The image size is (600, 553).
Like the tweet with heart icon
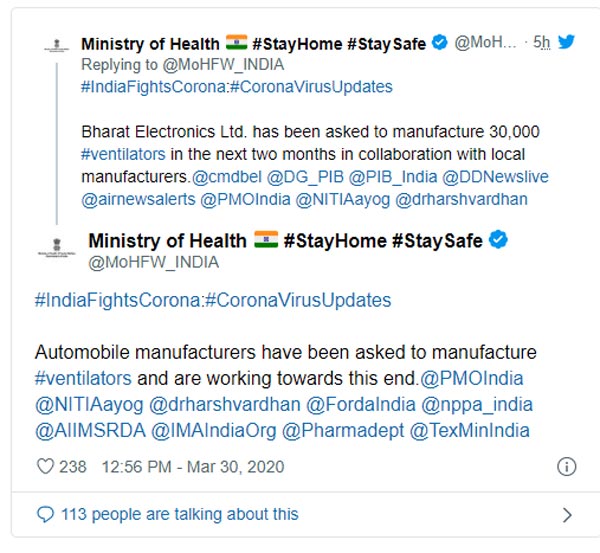tap(45, 467)
